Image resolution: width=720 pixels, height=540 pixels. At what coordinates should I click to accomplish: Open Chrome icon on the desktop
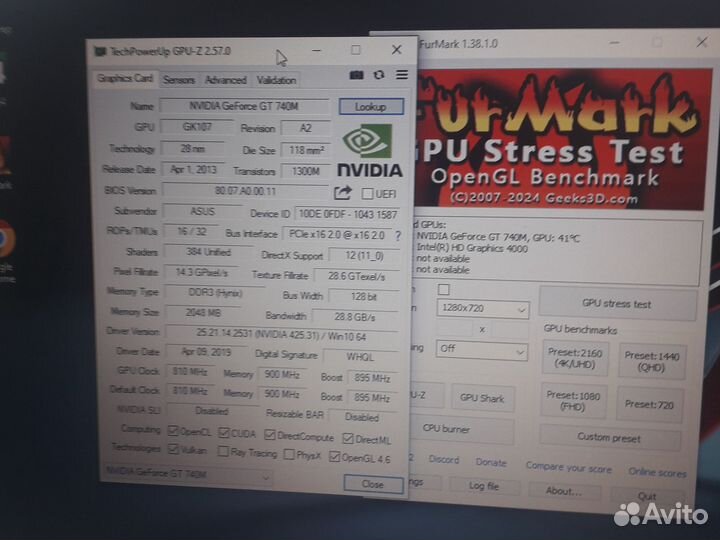pos(6,238)
